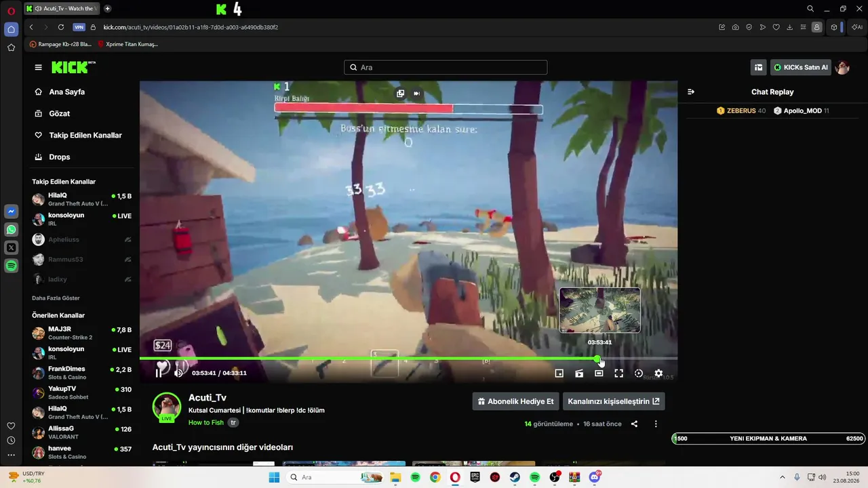The width and height of the screenshot is (868, 488).
Task: Toggle theater mode in the player
Action: point(599,373)
